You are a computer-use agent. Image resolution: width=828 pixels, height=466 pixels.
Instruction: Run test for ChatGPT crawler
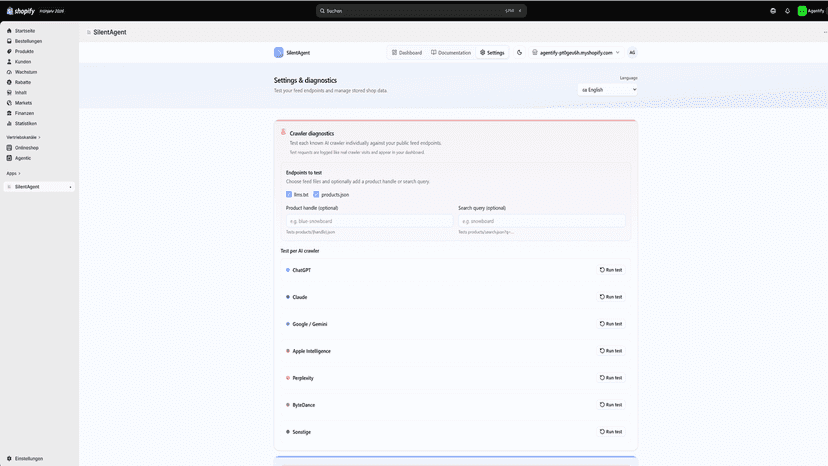coord(611,270)
